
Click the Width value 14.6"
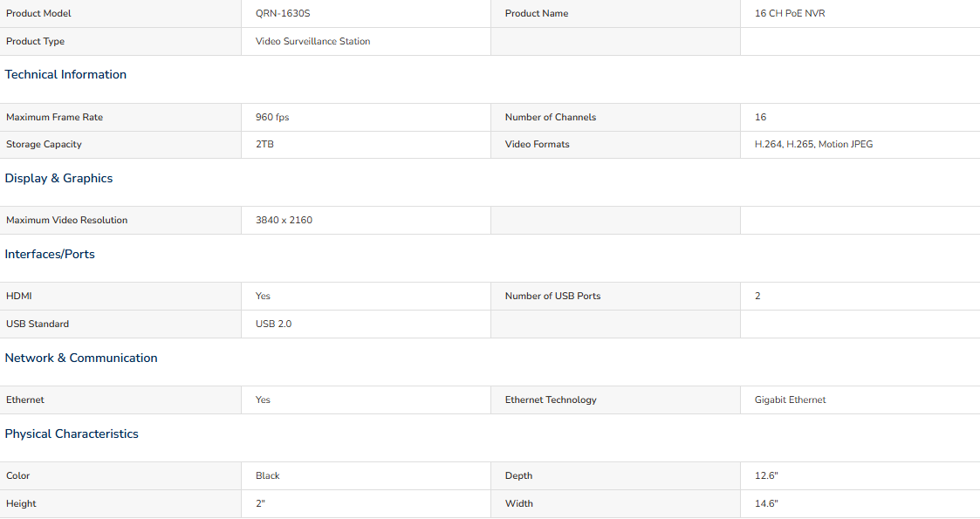pos(766,503)
